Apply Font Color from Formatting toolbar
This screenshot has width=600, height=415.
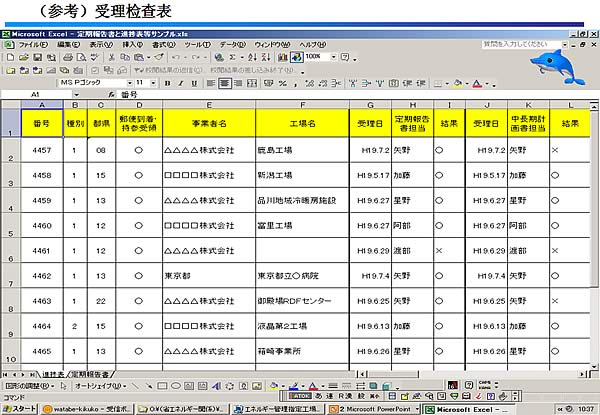[477, 83]
